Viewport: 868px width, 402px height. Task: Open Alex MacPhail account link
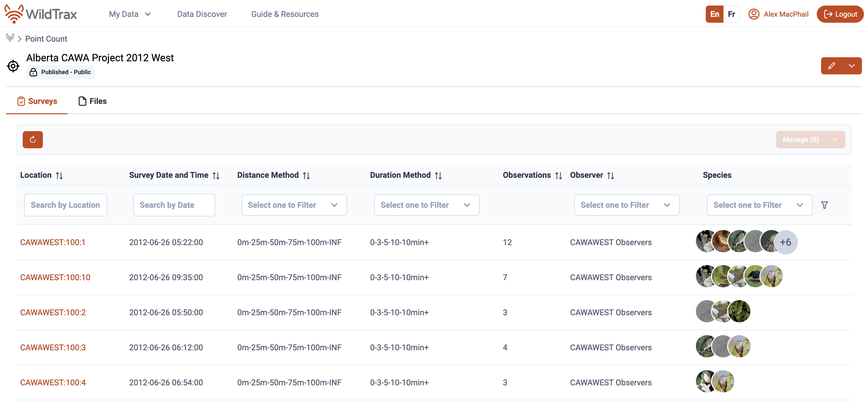point(786,14)
